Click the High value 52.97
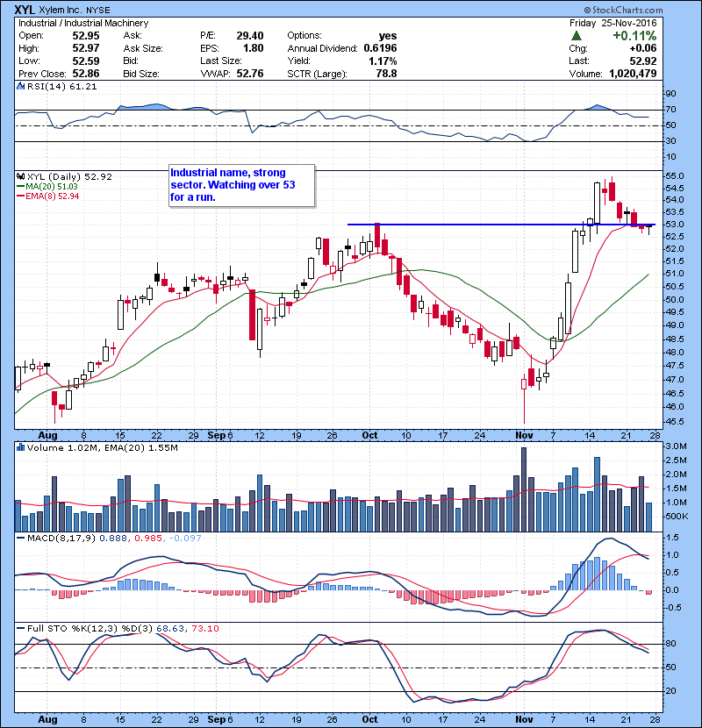The image size is (702, 728). tap(85, 48)
